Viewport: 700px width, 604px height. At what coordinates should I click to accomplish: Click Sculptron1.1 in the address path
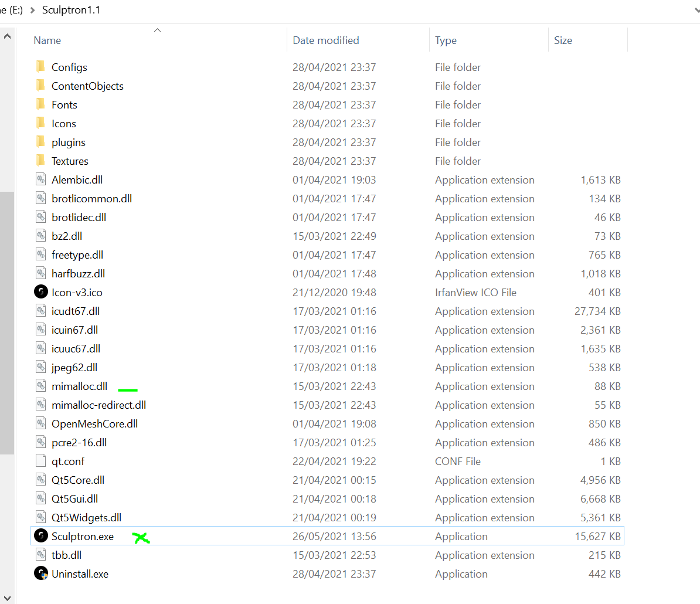click(x=71, y=10)
